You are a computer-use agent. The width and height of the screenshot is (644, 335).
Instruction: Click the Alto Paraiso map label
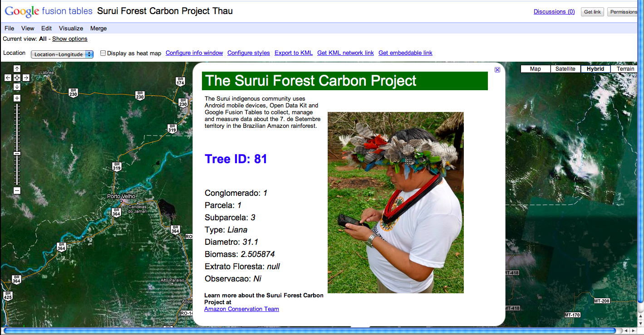point(172,280)
